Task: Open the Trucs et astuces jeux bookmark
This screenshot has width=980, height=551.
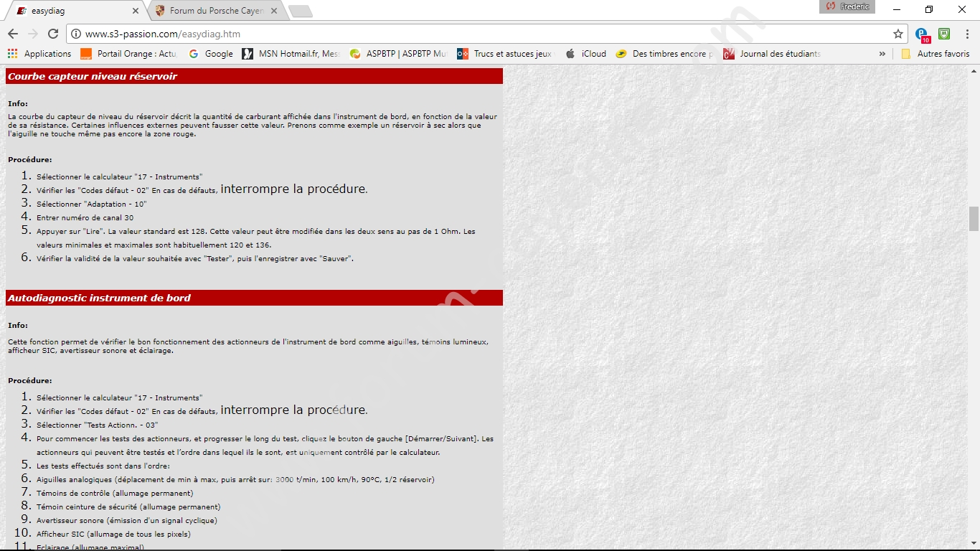Action: pyautogui.click(x=506, y=54)
